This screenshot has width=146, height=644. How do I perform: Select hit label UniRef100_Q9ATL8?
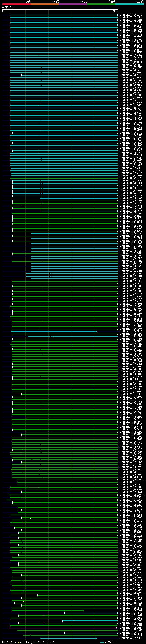point(131,65)
